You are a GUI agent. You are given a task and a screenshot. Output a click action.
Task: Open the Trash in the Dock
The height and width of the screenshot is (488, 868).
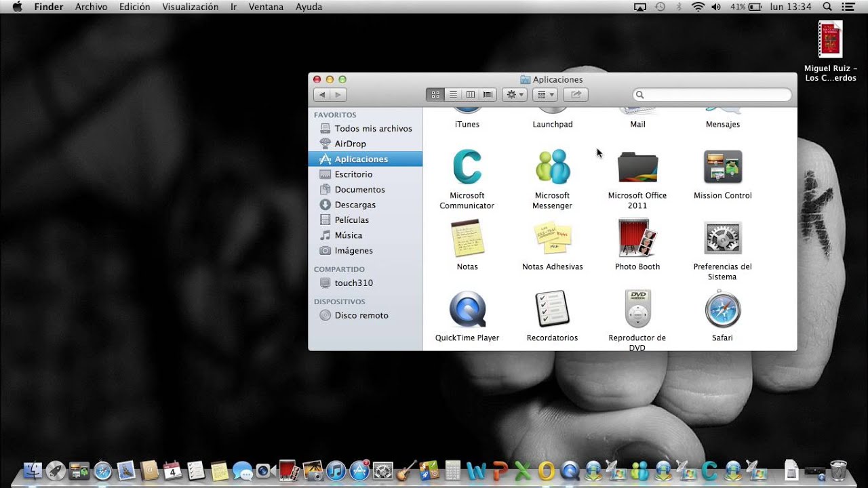pos(838,470)
